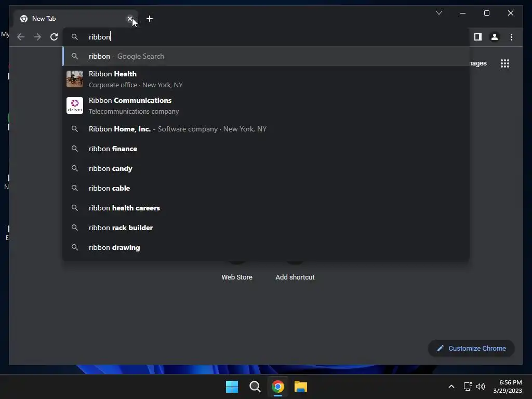Screen dimensions: 532x399
Task: Select the 'ribbon candy' suggestion
Action: pyautogui.click(x=266, y=168)
